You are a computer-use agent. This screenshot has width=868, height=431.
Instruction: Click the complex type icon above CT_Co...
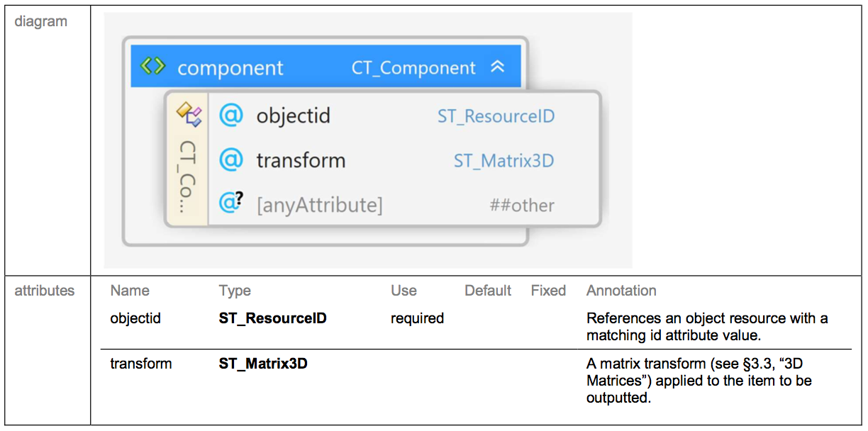(x=189, y=113)
